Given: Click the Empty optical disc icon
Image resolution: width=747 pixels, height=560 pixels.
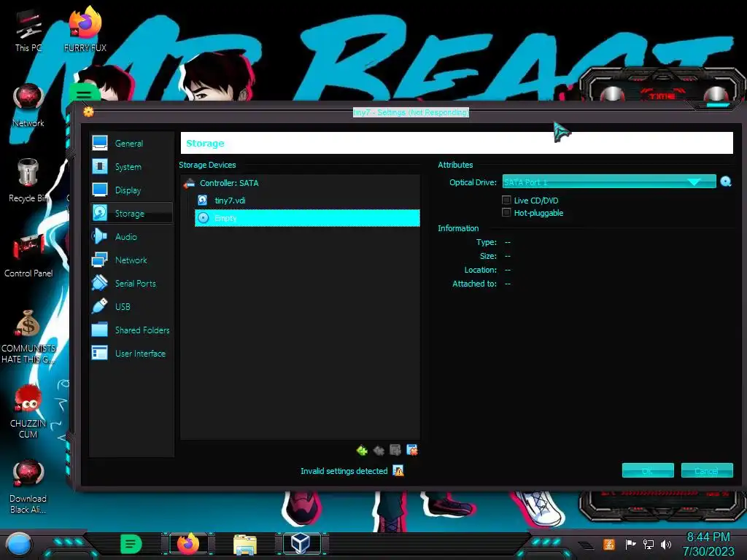Looking at the screenshot, I should (x=204, y=218).
